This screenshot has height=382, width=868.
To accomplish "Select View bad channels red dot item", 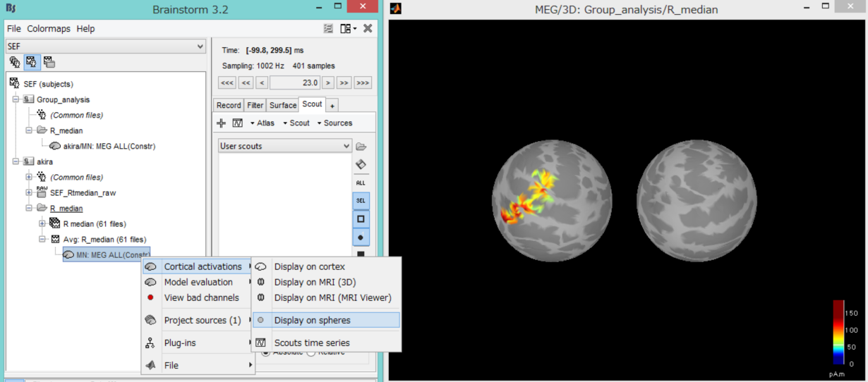I will (201, 297).
